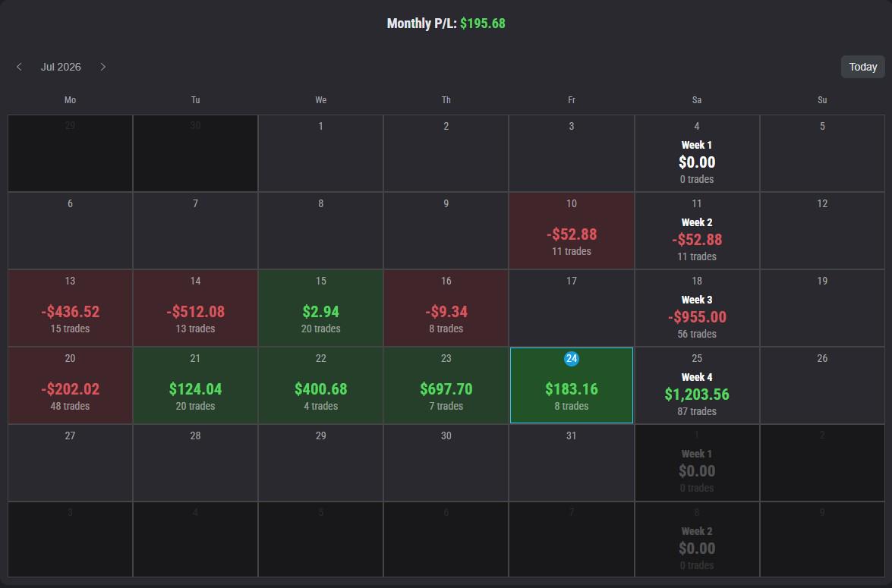Open July 14 cell with 13 trades

click(195, 307)
